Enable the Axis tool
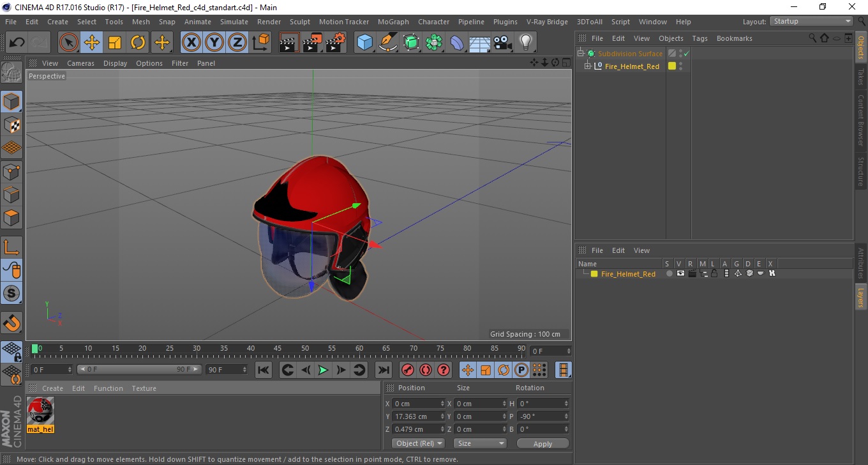Screen dimensions: 868x465 pos(11,247)
